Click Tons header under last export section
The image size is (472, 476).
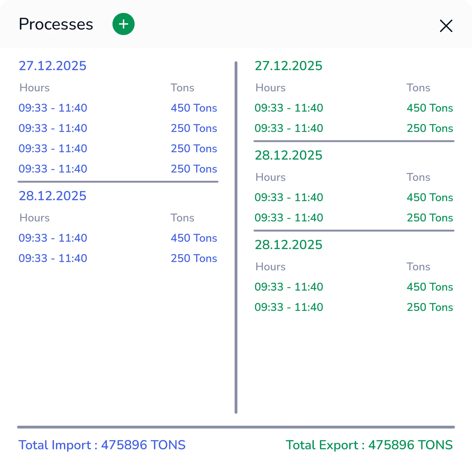pos(418,267)
